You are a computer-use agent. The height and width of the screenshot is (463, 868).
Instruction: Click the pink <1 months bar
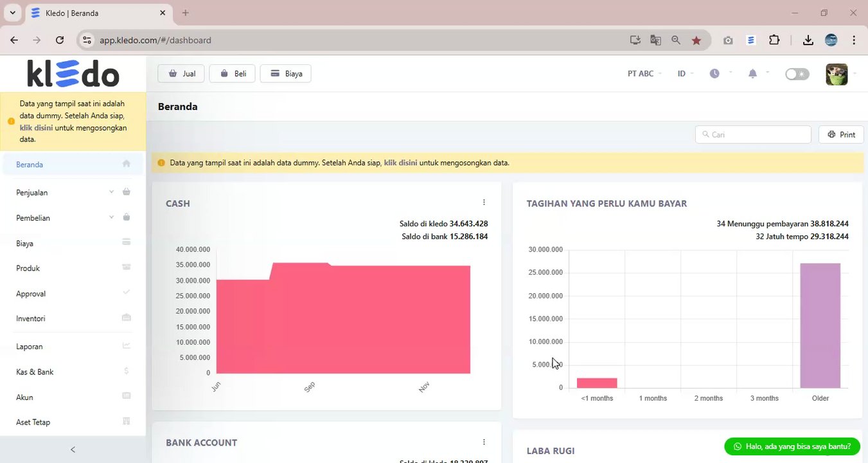597,383
